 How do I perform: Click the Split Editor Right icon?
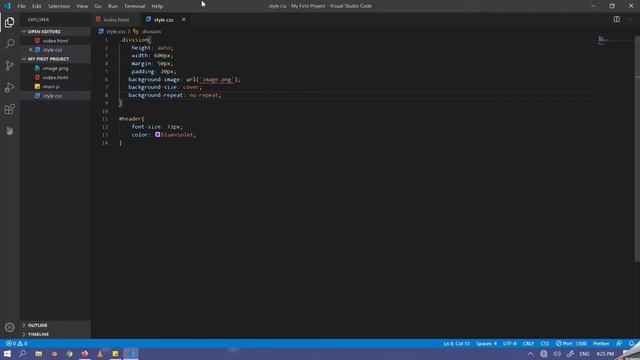point(616,19)
